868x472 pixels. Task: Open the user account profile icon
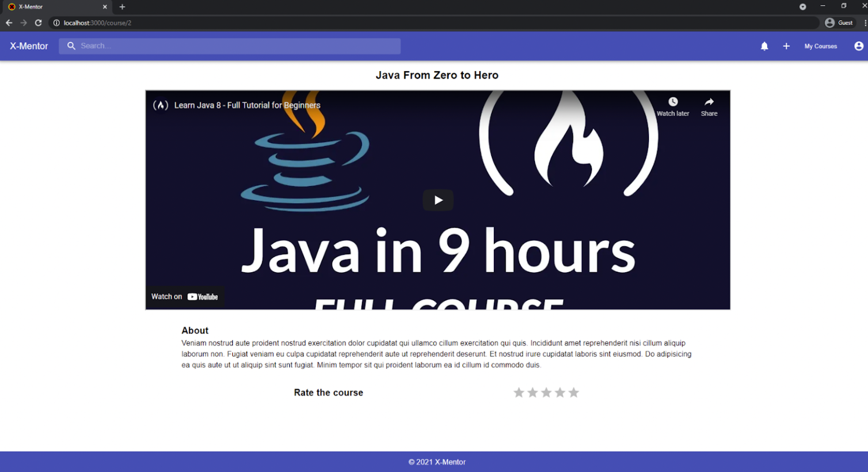pyautogui.click(x=859, y=46)
